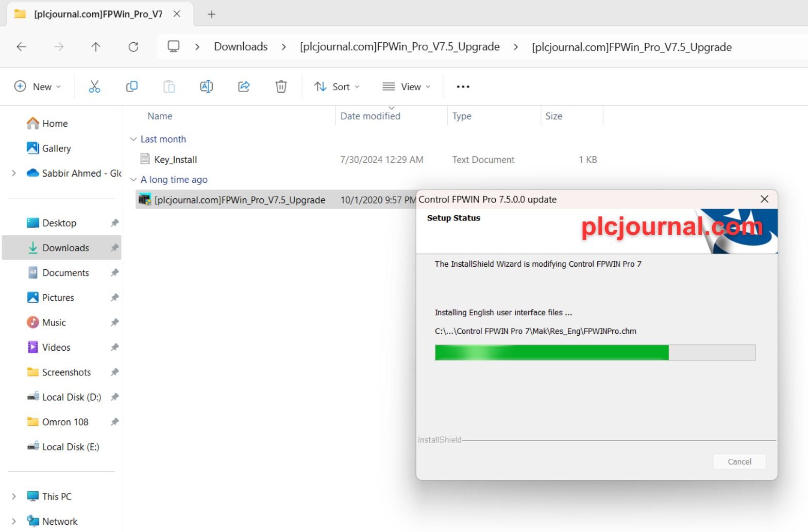The height and width of the screenshot is (532, 808).
Task: Unpin Local Disk (D:) using its pin icon
Action: [x=114, y=397]
